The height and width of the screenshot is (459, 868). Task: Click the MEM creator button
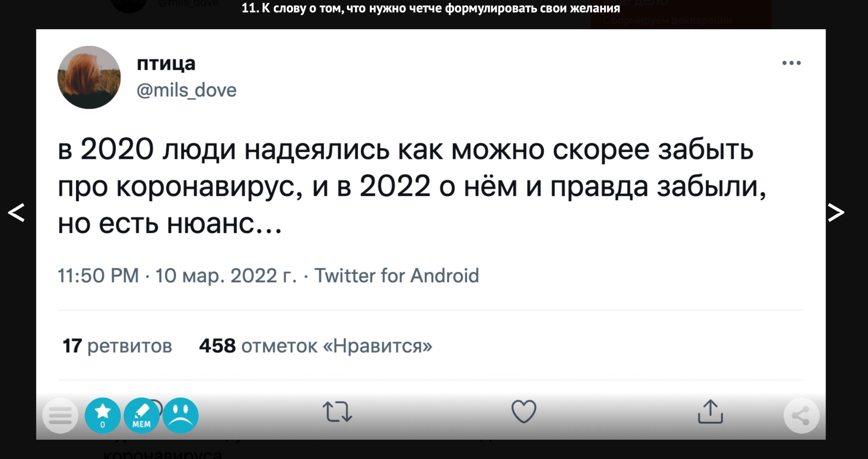pyautogui.click(x=141, y=415)
